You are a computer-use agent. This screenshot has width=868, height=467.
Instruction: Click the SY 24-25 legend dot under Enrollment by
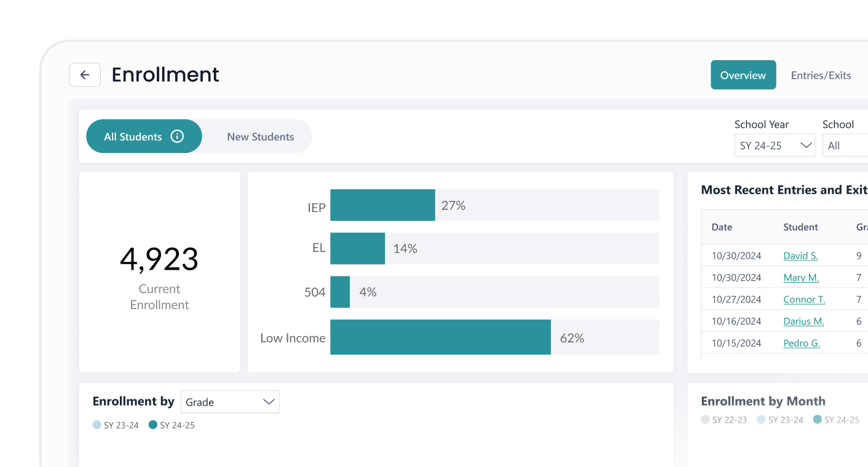point(154,425)
